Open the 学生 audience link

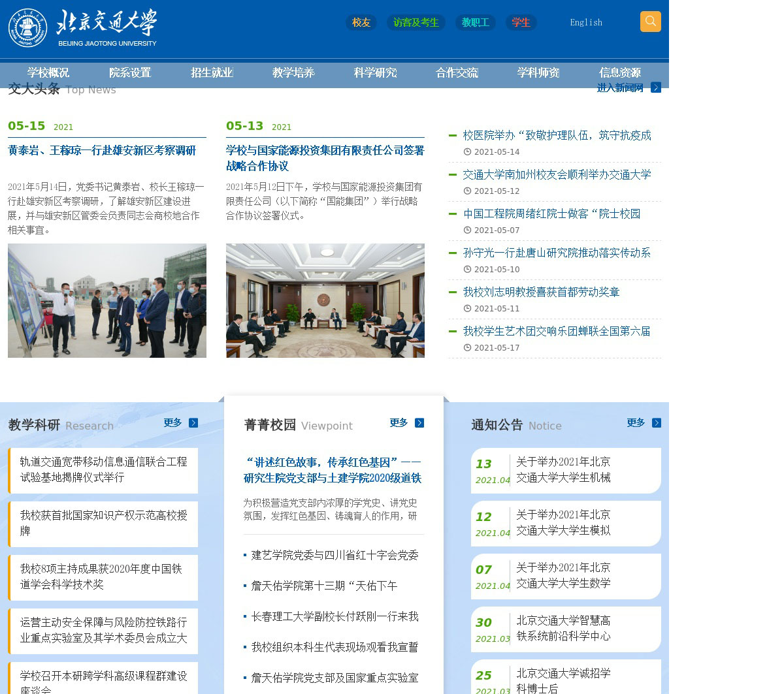tap(521, 23)
